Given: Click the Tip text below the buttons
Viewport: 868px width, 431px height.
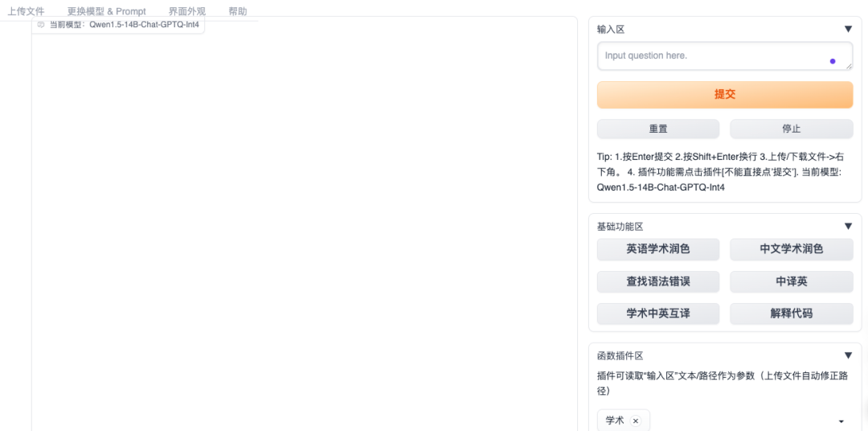Looking at the screenshot, I should coord(721,172).
